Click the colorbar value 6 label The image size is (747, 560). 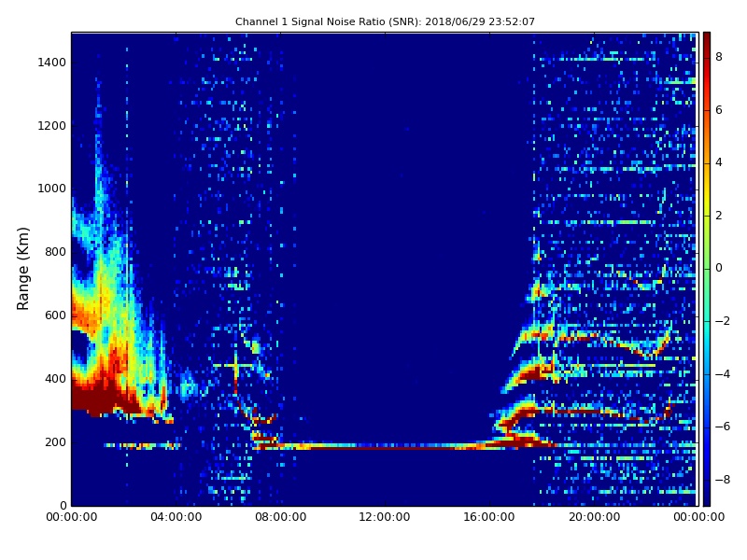[x=719, y=110]
